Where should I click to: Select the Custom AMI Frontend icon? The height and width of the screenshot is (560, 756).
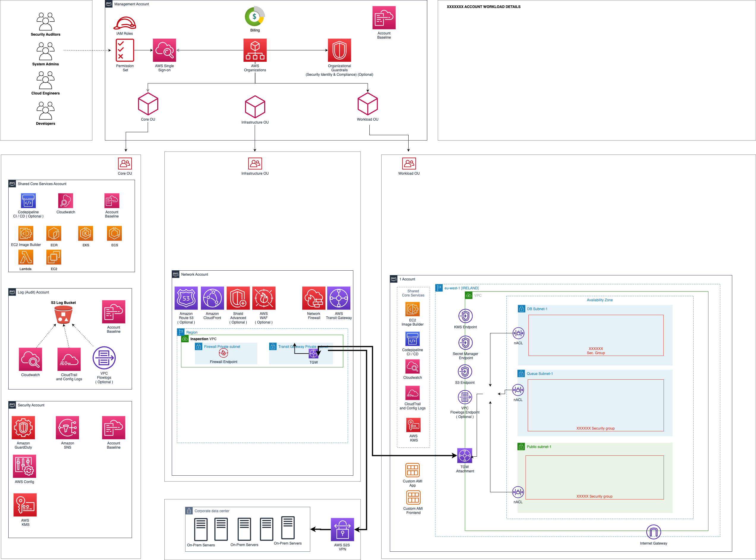coord(413,498)
